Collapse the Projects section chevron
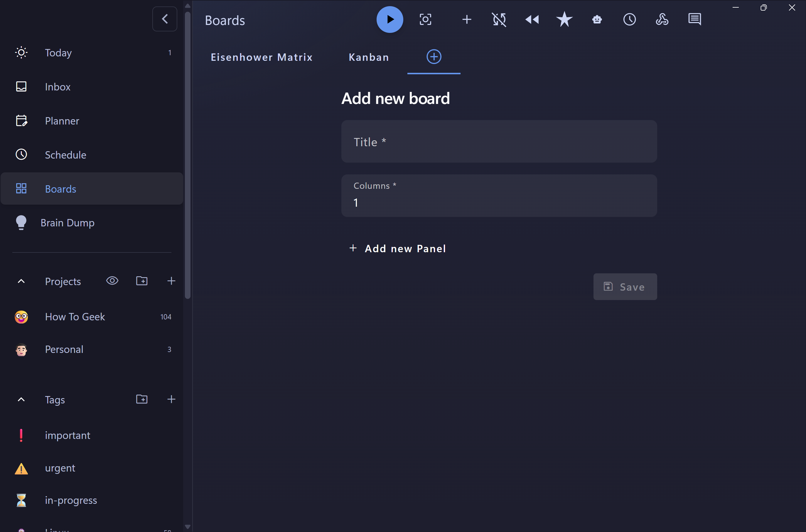This screenshot has height=532, width=806. [21, 281]
